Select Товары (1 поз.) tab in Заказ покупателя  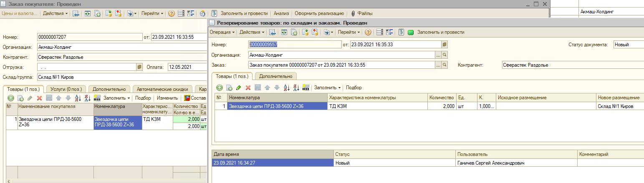click(23, 88)
